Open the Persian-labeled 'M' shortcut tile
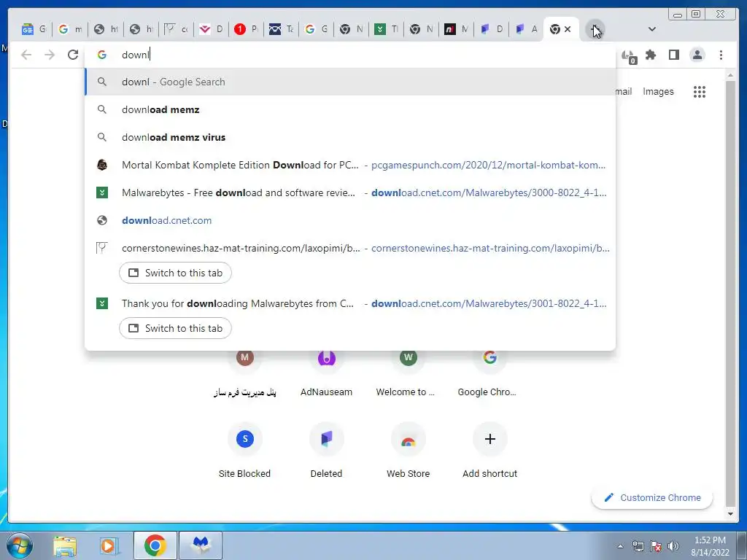Image resolution: width=747 pixels, height=560 pixels. pos(244,374)
